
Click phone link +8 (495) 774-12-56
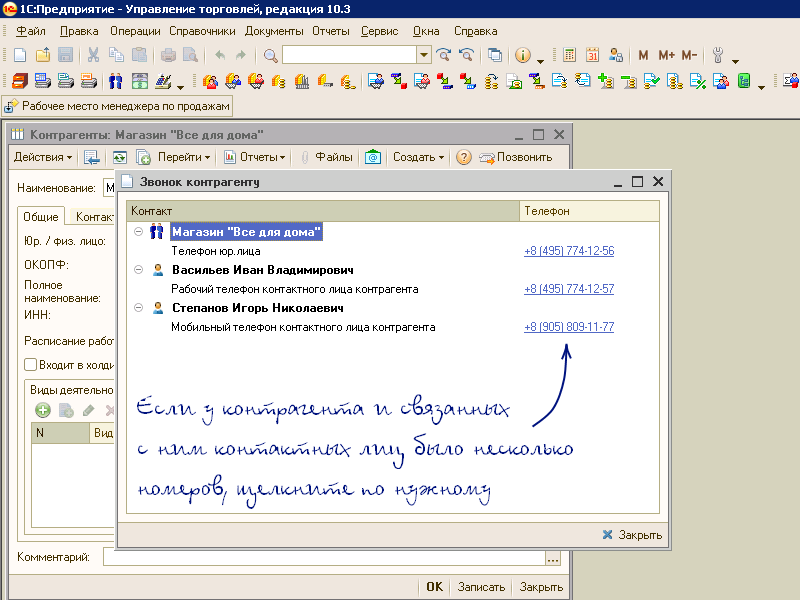569,251
